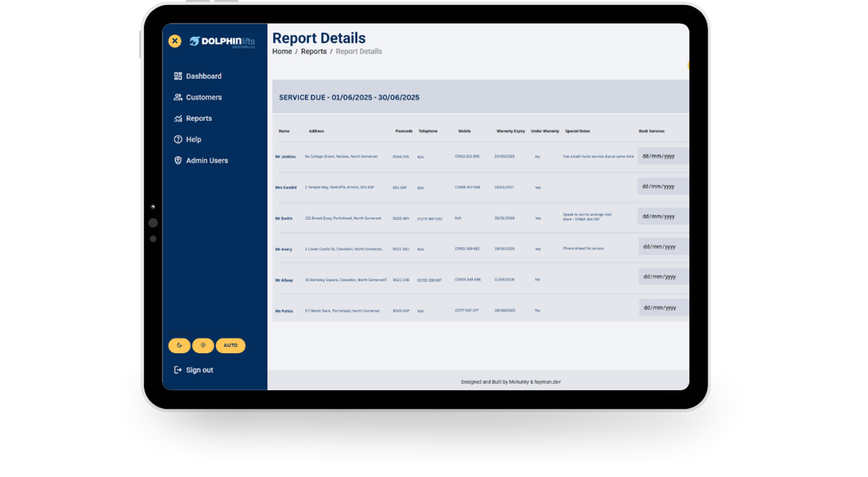
Task: Select customer name Mr Avery
Action: (284, 250)
